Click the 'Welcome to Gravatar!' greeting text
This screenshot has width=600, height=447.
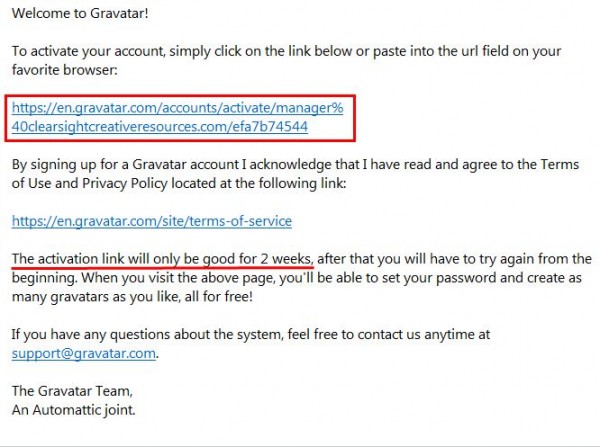pyautogui.click(x=80, y=13)
